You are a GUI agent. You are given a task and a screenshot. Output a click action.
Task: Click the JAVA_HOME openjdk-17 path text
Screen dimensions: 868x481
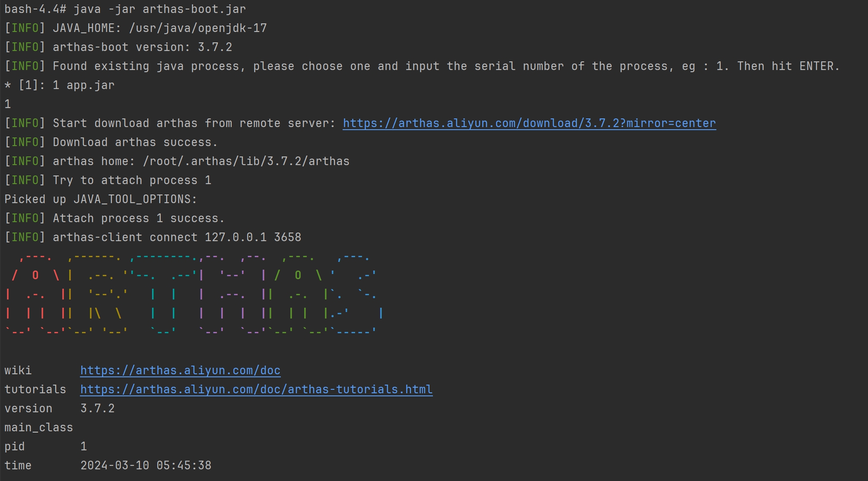point(198,29)
